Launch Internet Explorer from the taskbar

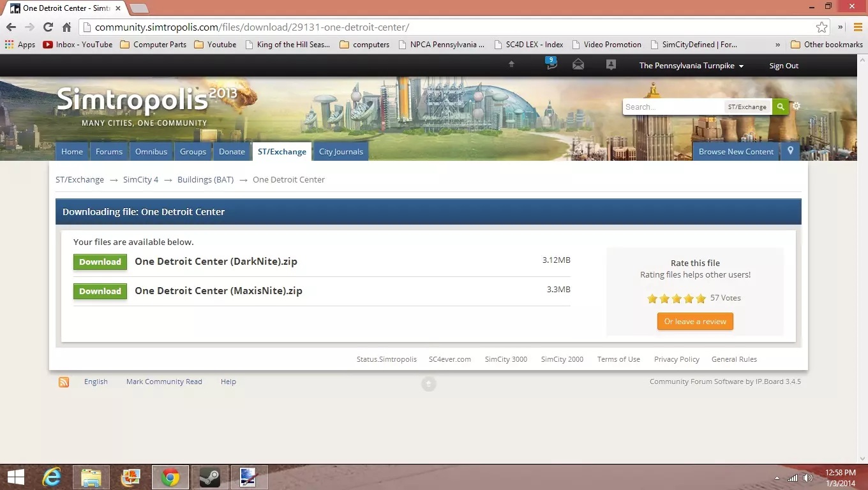point(52,477)
